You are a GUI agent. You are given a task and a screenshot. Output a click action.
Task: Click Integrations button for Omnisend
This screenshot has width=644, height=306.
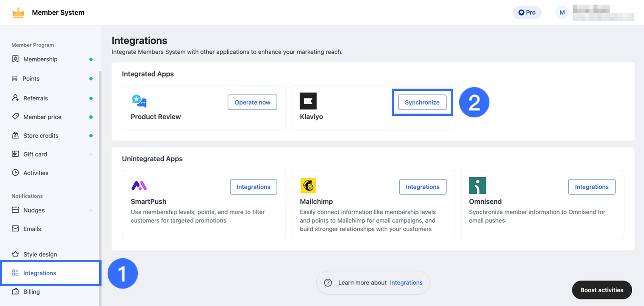pos(591,187)
